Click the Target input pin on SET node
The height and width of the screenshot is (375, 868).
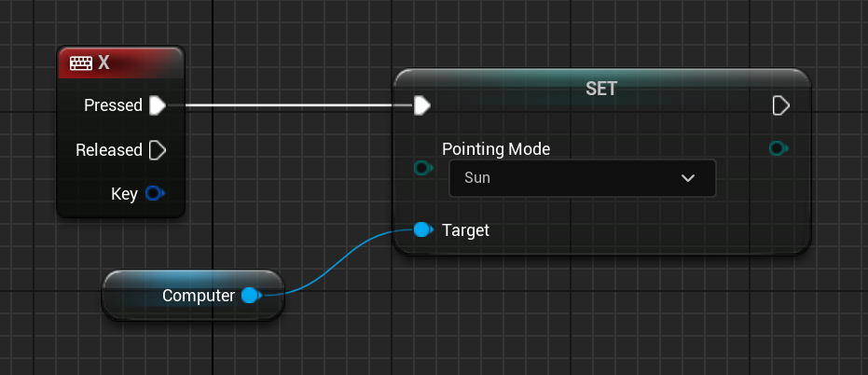(x=422, y=229)
